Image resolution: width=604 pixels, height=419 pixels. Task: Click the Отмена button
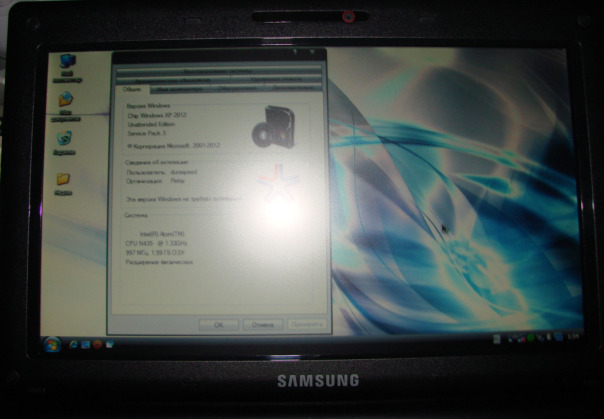tap(263, 325)
